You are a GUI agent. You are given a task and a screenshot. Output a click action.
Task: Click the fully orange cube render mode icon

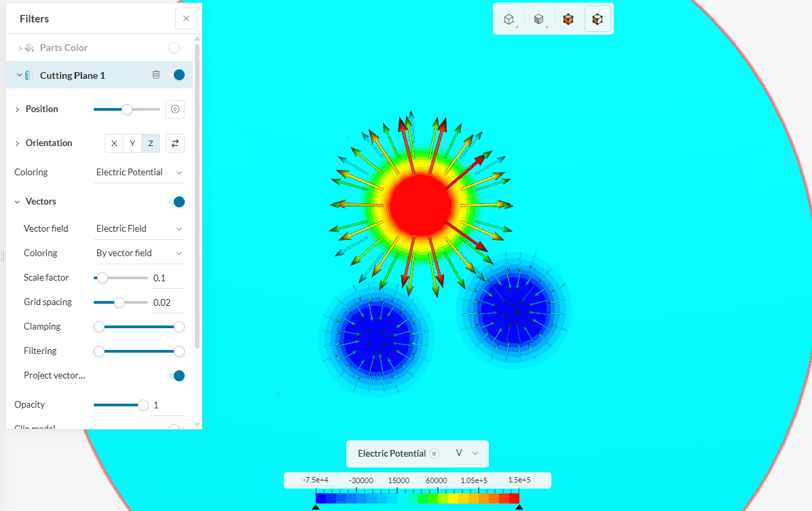point(568,20)
